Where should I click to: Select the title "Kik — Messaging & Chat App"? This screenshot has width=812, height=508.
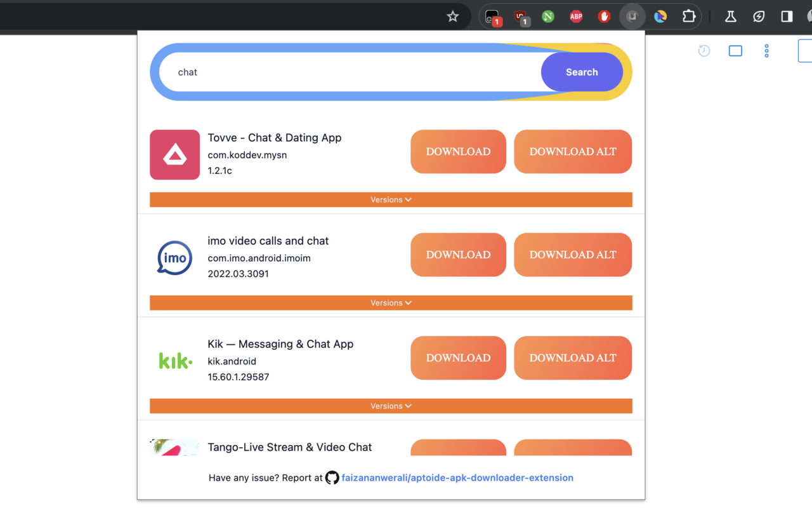[280, 344]
